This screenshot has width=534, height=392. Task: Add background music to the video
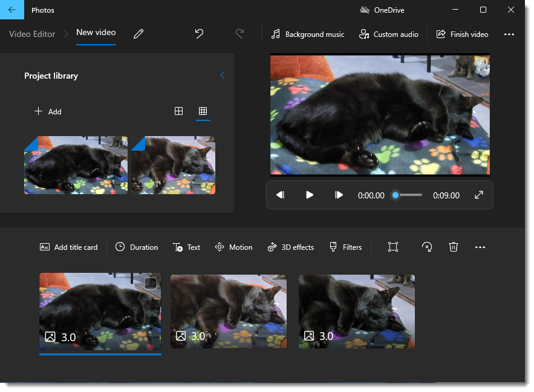tap(308, 34)
